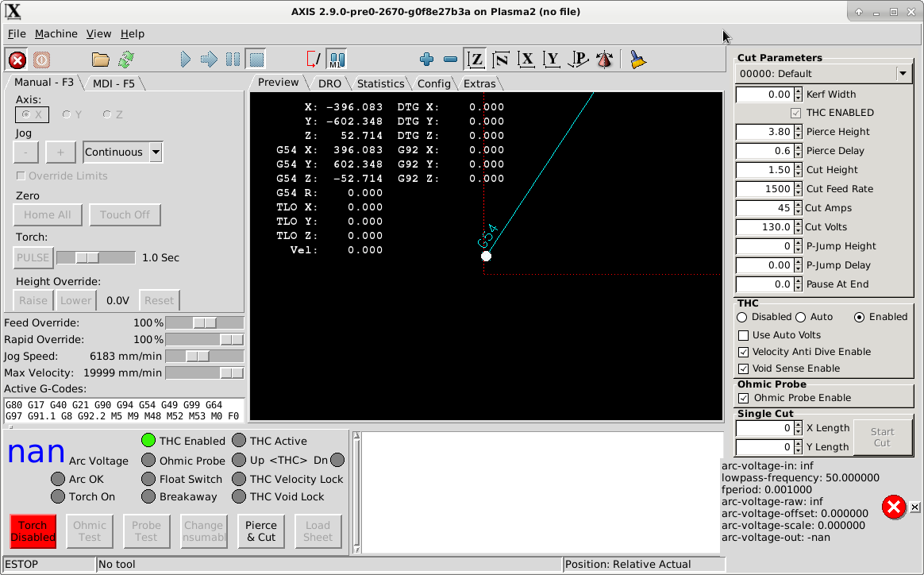
Task: Zoom out with the minus icon
Action: (x=450, y=60)
